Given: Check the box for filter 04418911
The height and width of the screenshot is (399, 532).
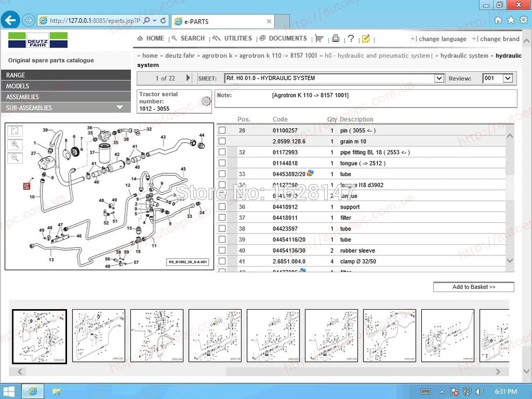Looking at the screenshot, I should (x=222, y=217).
